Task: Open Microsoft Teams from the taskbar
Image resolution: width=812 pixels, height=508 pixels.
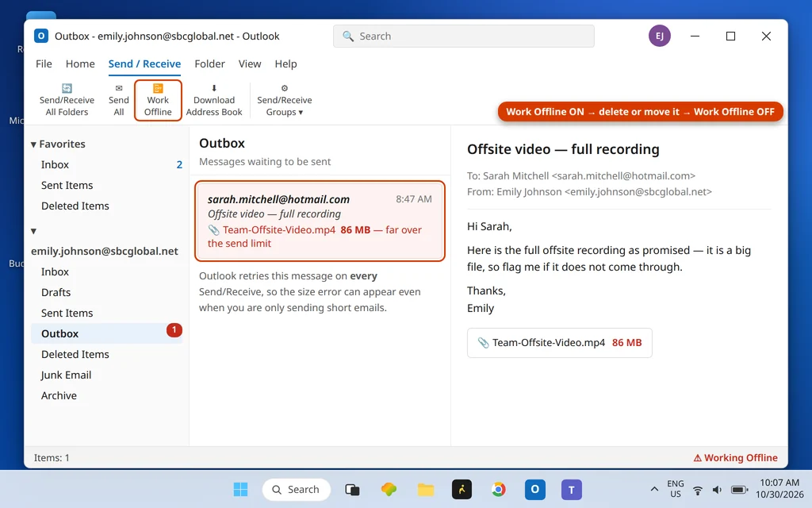Action: point(572,489)
